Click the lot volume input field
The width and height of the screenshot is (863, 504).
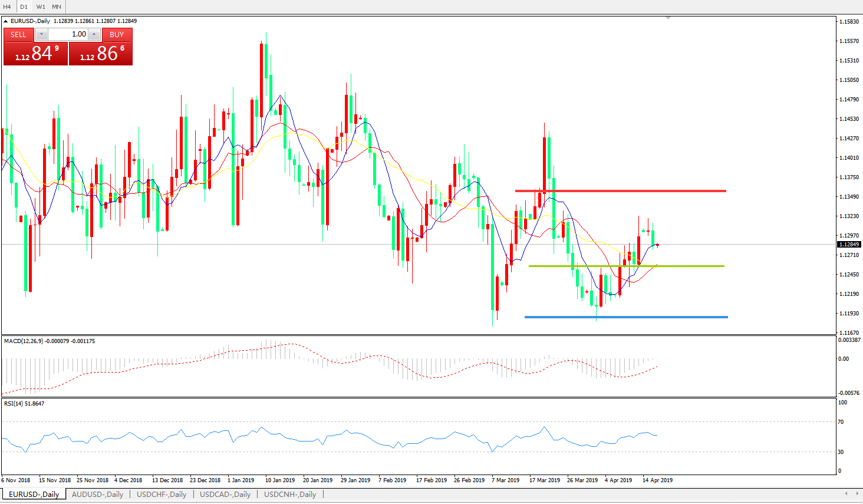pos(68,34)
